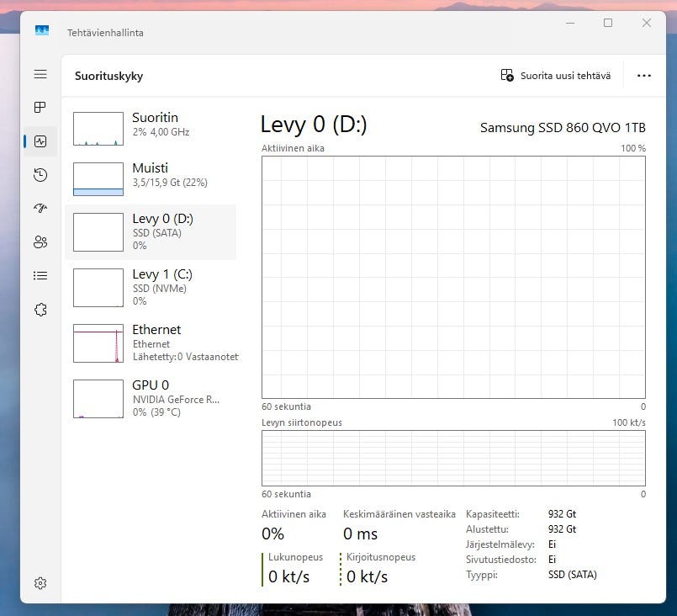
Task: Open Task Manager settings gear
Action: click(40, 583)
